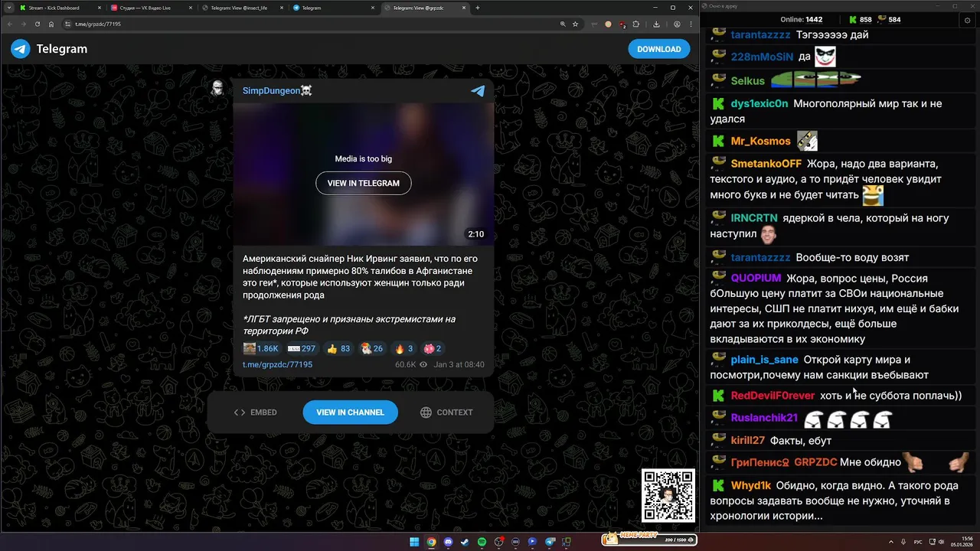Click username dys1exic0n in chat

point(759,104)
